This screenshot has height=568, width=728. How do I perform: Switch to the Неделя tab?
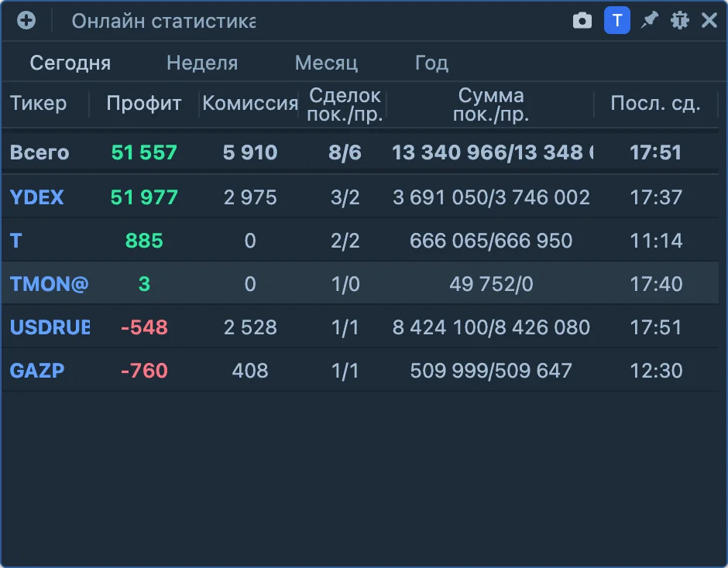[202, 63]
